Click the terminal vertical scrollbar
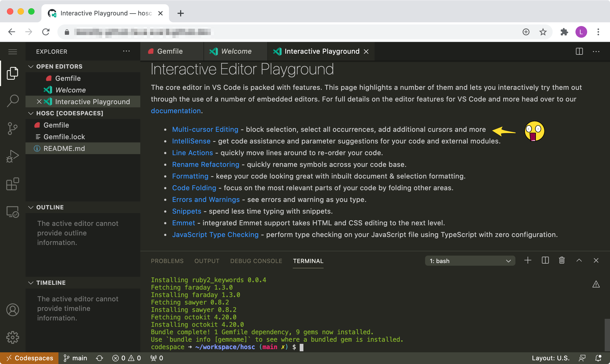Screen dimensions: 610x364 (x=607, y=334)
